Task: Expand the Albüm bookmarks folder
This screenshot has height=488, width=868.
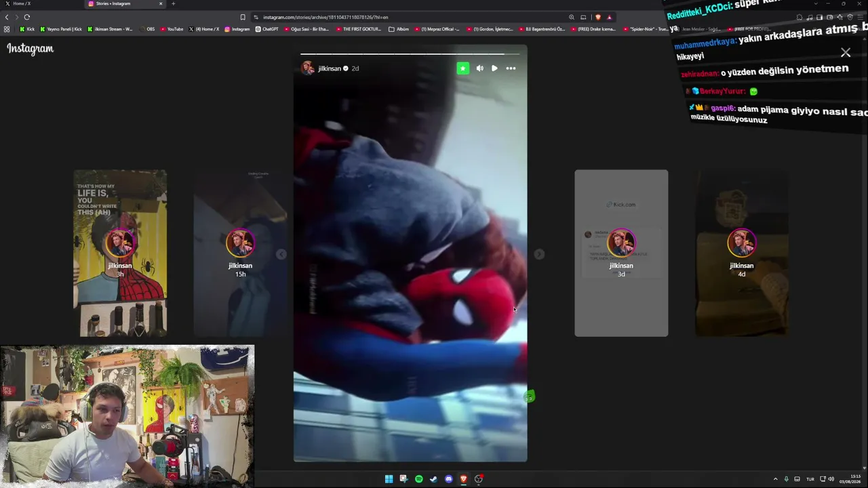Action: click(399, 29)
